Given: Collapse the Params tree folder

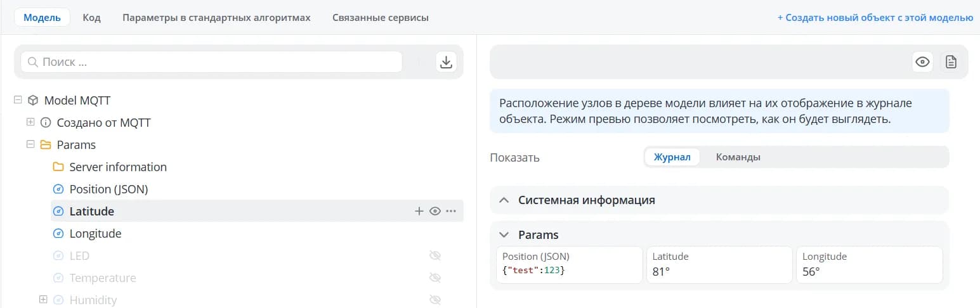Looking at the screenshot, I should coord(30,144).
